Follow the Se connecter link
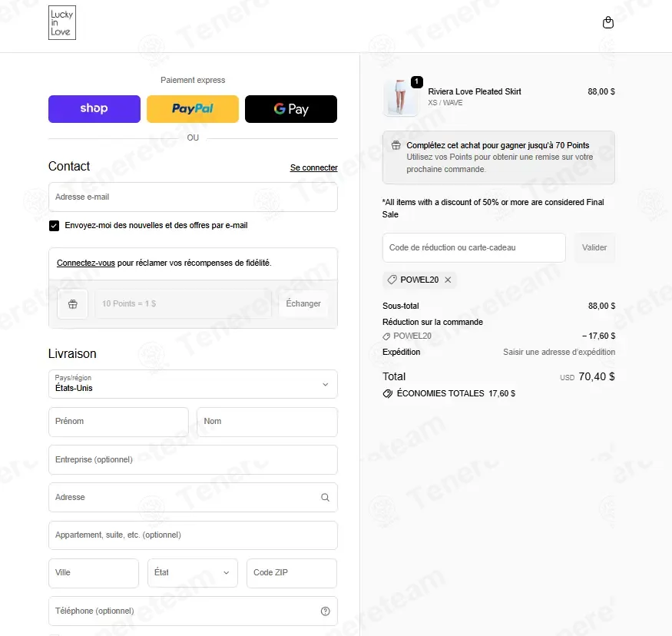This screenshot has width=672, height=636. click(x=313, y=167)
